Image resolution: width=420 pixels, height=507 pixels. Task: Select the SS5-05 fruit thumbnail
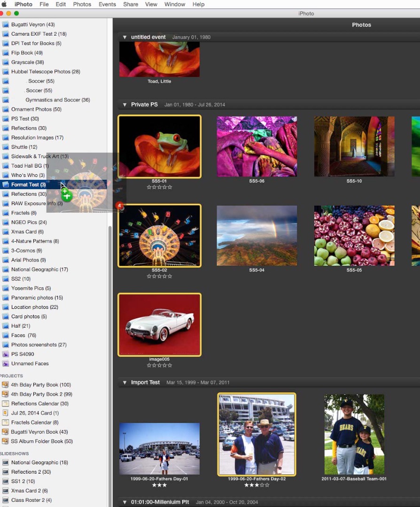(354, 236)
